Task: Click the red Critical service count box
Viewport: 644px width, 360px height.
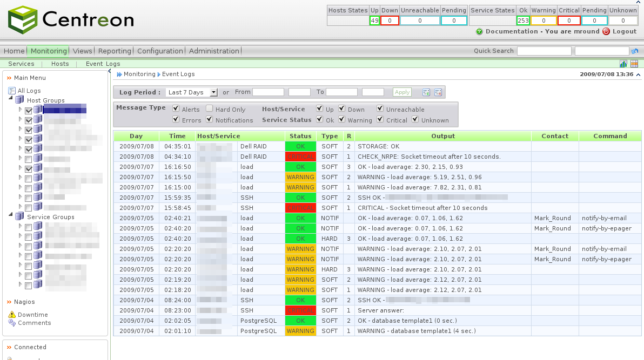Action: 569,21
